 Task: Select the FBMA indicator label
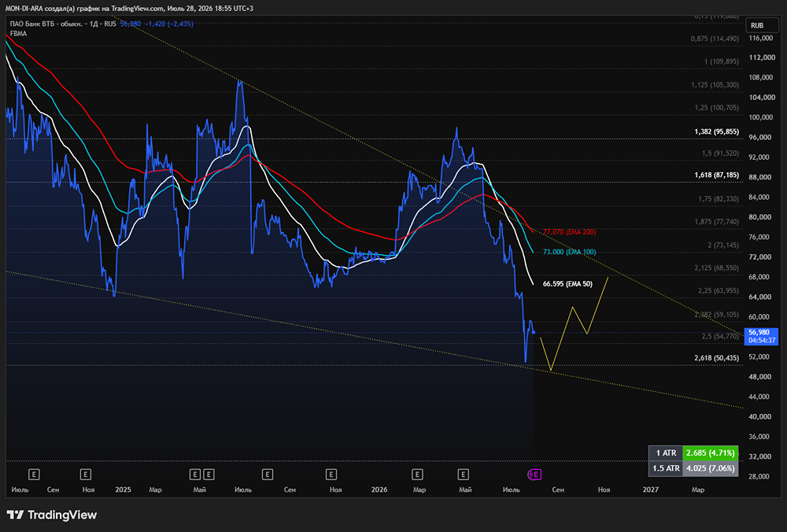(19, 34)
